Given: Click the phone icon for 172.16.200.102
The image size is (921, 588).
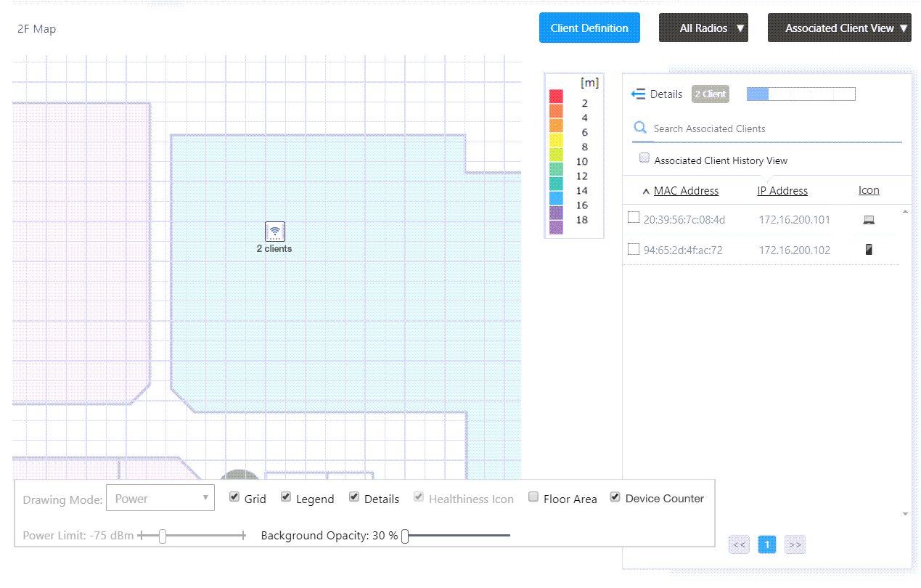Looking at the screenshot, I should (869, 250).
